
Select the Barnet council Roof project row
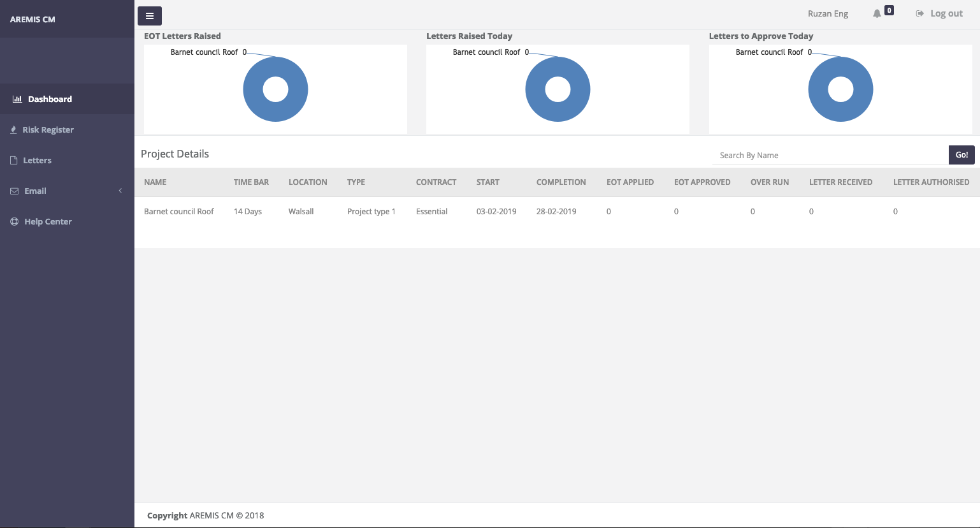tap(179, 211)
